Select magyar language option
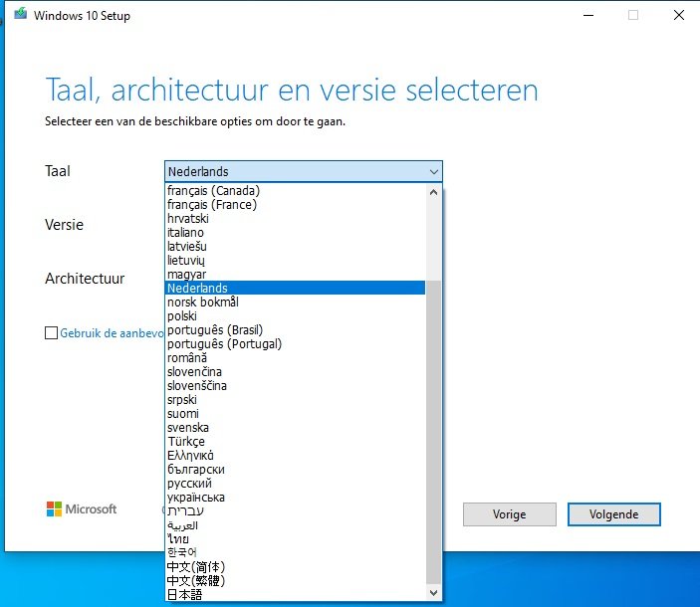The image size is (700, 607). (x=295, y=274)
